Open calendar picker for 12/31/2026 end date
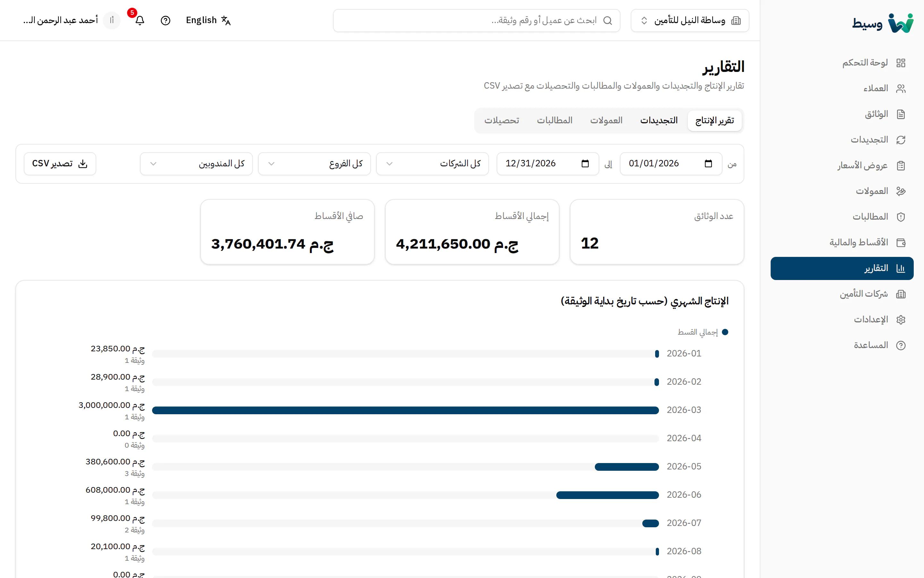Screen dimensions: 924x578 (585, 164)
